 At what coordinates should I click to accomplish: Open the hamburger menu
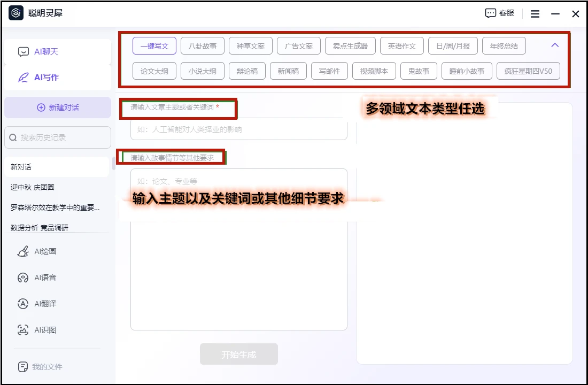[535, 14]
